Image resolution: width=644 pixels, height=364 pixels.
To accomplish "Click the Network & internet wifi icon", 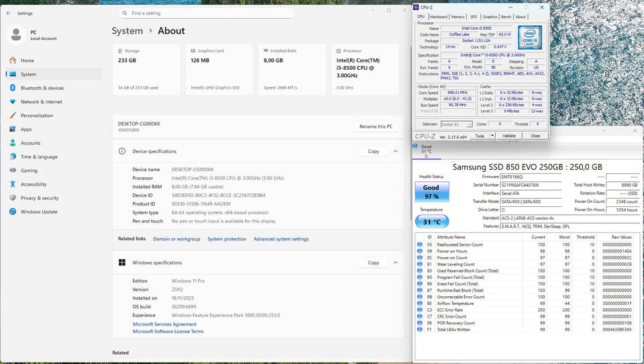I will coord(13,101).
